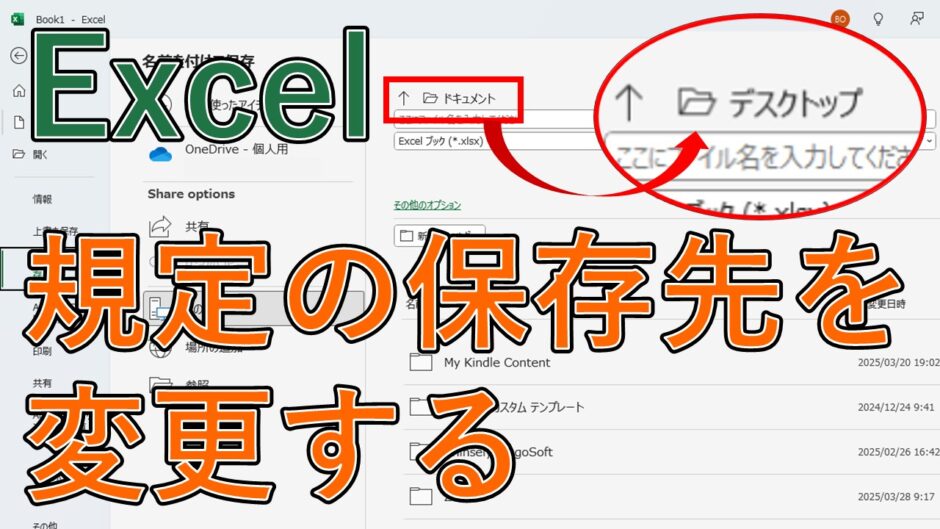Choose OneDrive - 個人用 as the save location
940x529 pixels.
pyautogui.click(x=236, y=149)
